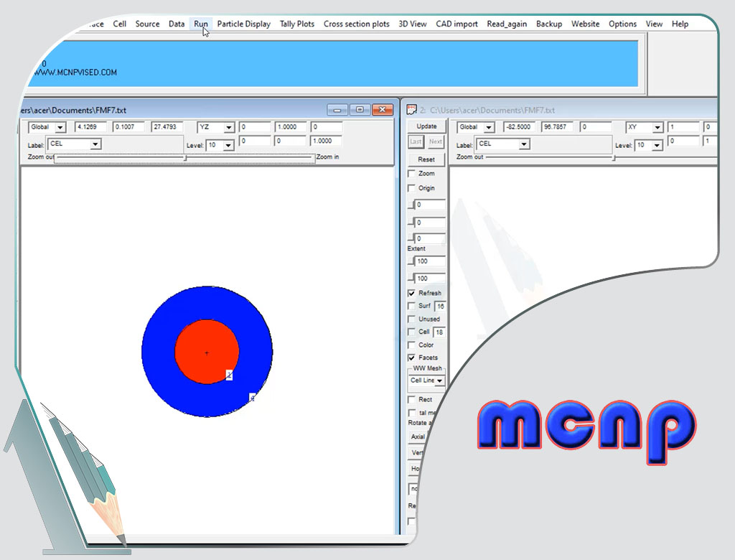Tick the Origin checkbox
The image size is (735, 560).
(411, 188)
